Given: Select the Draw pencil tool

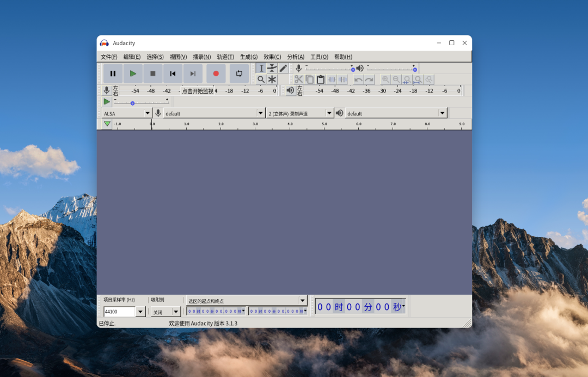Looking at the screenshot, I should [283, 68].
